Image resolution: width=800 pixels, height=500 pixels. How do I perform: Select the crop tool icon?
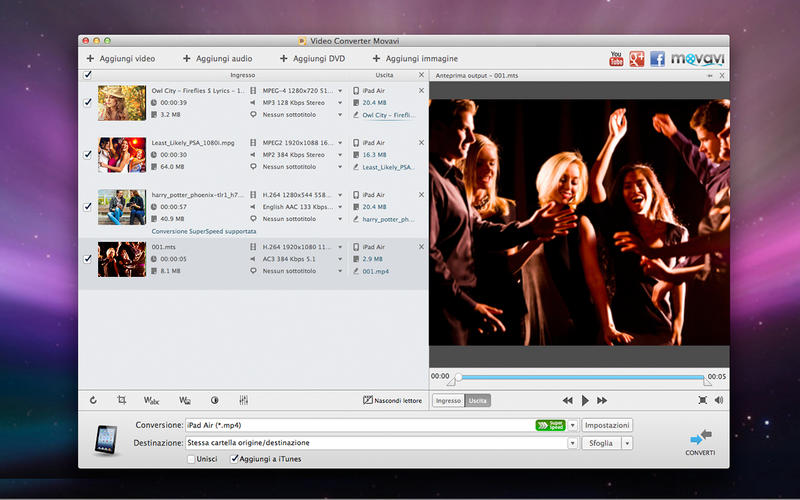point(121,400)
